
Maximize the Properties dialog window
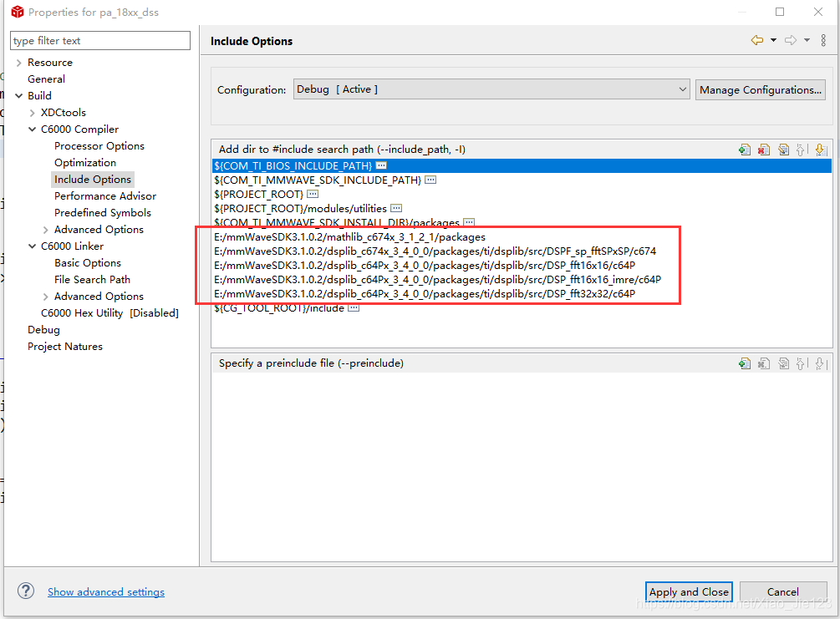point(780,12)
